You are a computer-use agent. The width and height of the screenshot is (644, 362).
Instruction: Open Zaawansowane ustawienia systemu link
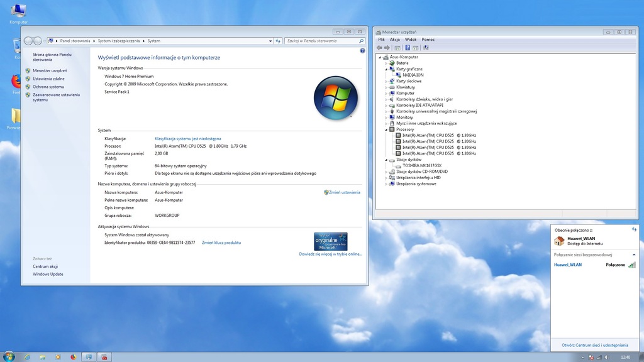56,97
